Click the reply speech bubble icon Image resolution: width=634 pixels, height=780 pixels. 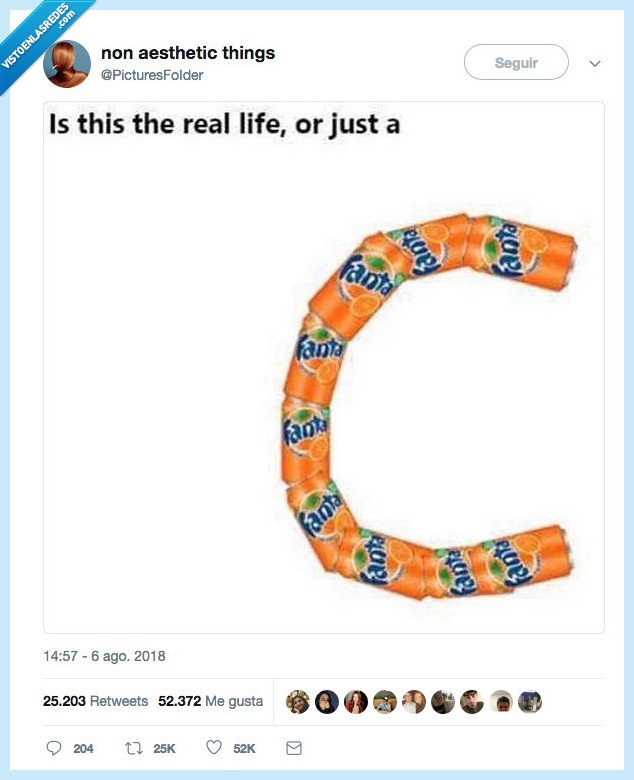(54, 748)
